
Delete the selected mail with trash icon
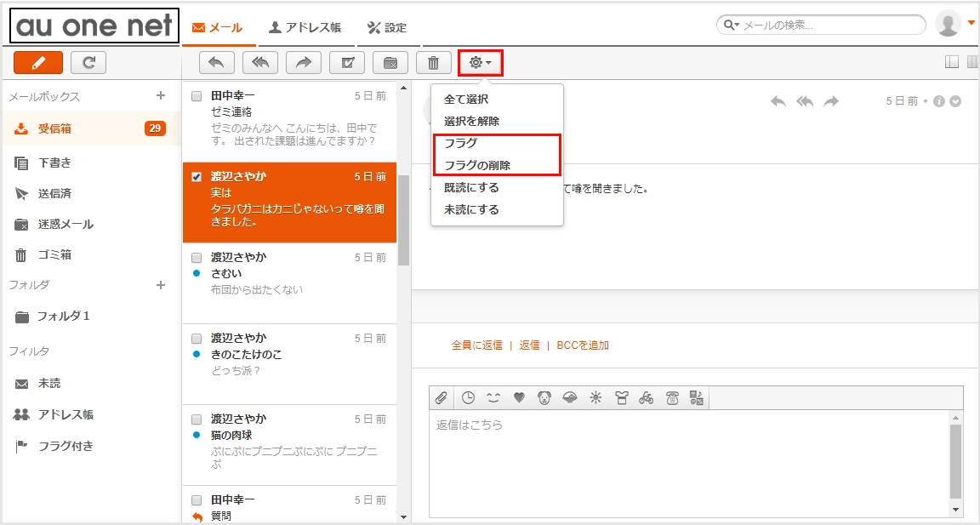[x=433, y=62]
